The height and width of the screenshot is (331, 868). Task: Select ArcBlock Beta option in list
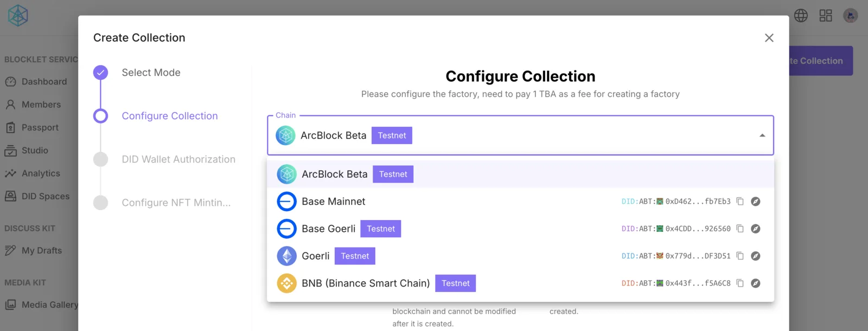(520, 174)
